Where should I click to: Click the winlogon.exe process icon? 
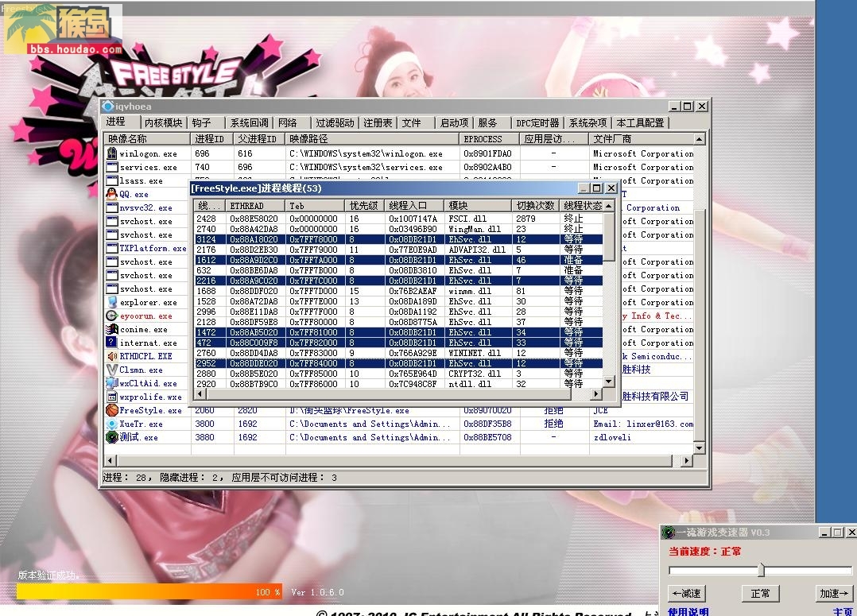point(111,153)
